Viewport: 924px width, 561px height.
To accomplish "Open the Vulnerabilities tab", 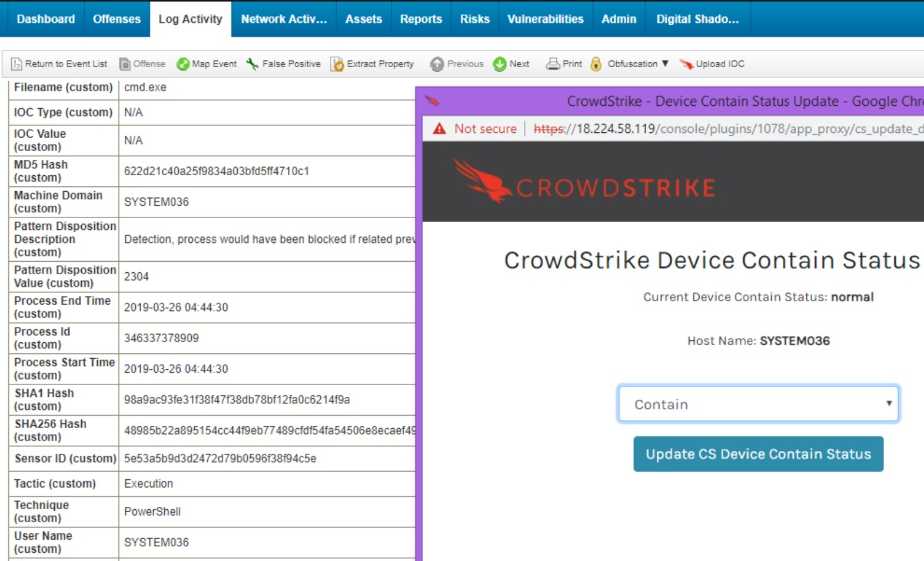I will tap(545, 19).
